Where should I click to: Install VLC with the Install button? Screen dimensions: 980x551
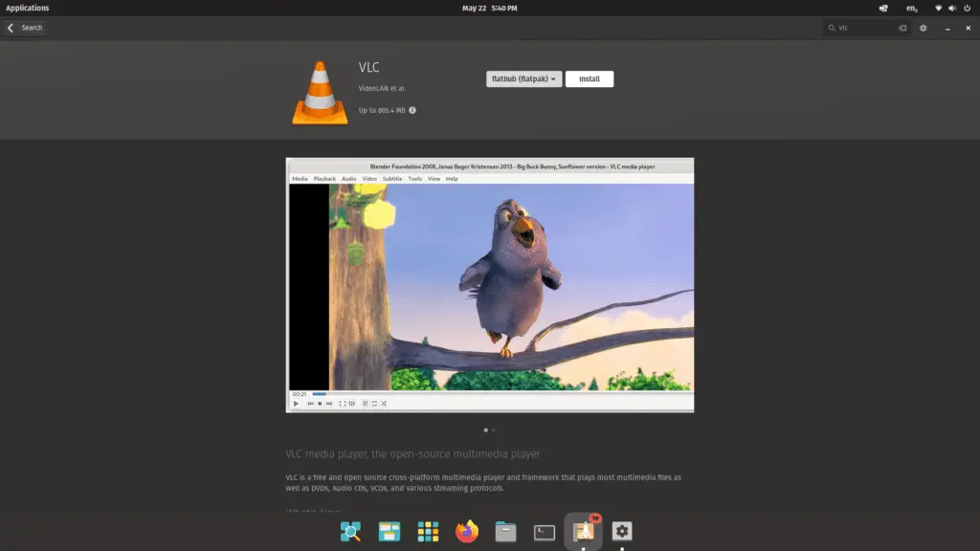(x=590, y=78)
